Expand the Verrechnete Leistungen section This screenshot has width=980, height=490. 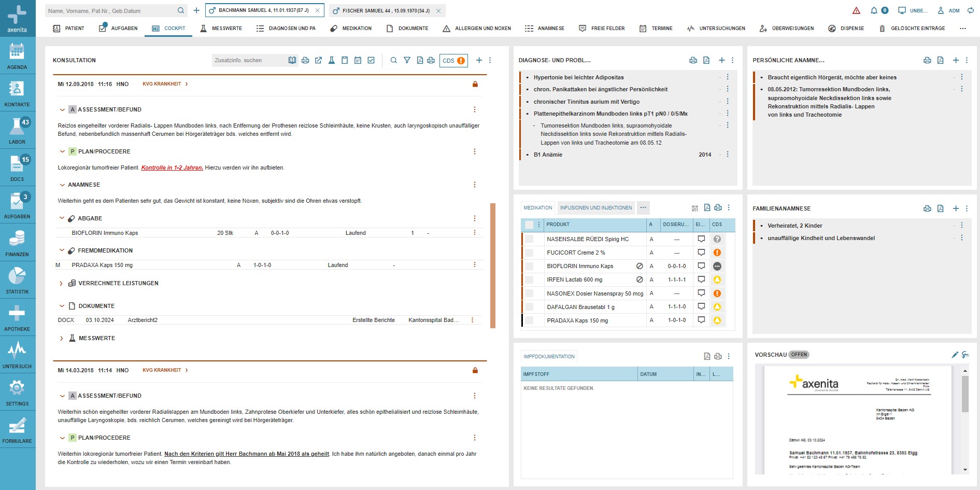(61, 284)
